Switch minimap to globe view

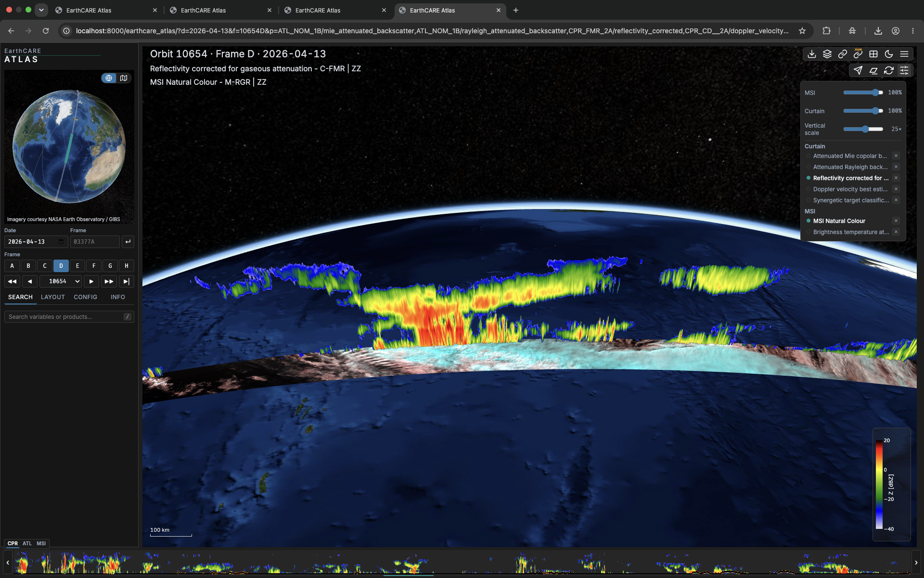point(109,78)
